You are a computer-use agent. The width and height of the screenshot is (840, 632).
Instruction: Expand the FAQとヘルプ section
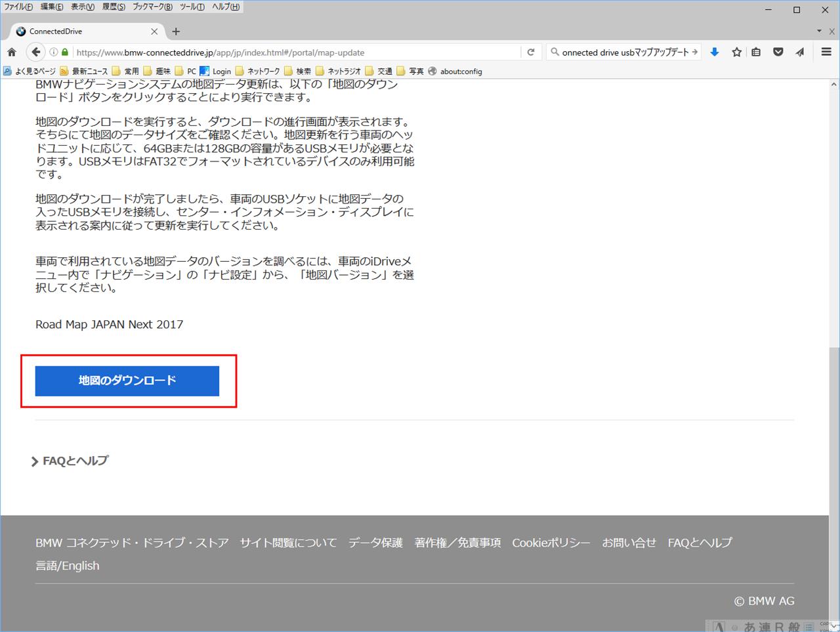[70, 461]
